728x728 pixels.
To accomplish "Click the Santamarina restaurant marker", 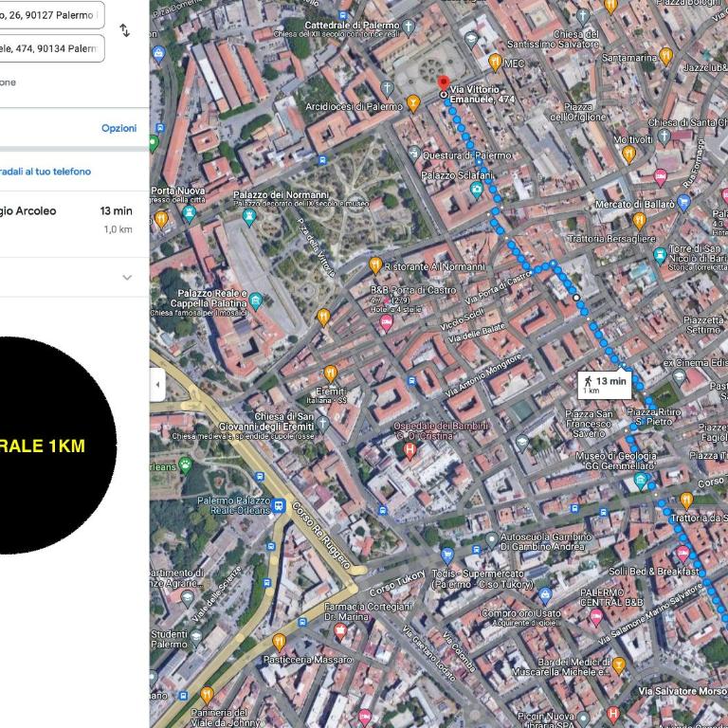I will click(665, 56).
